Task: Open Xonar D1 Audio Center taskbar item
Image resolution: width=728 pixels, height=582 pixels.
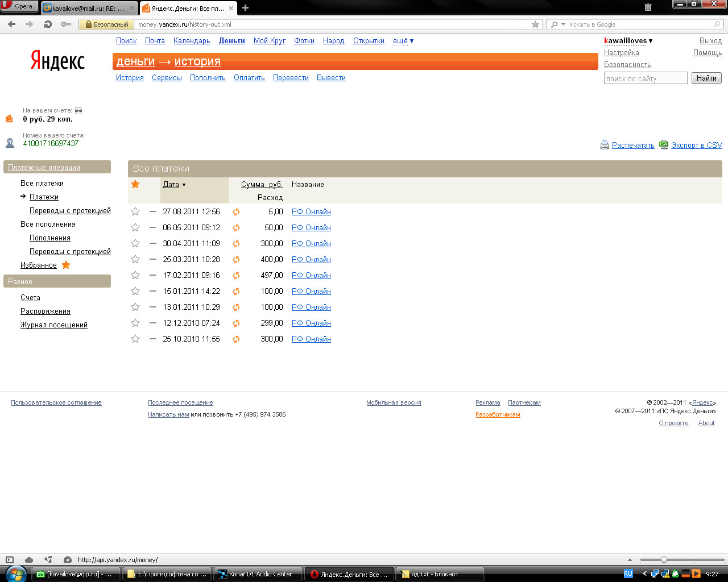Action: [x=257, y=574]
